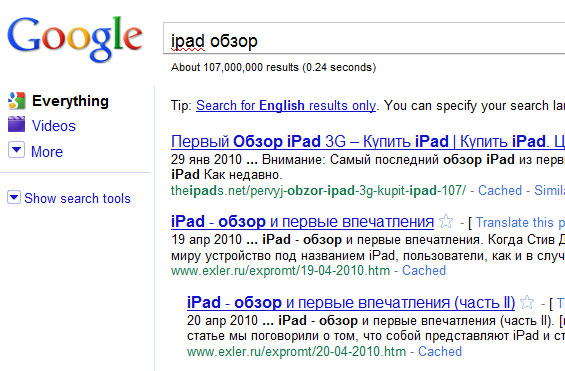565x371 pixels.
Task: Switch to Videos results
Action: click(x=54, y=126)
